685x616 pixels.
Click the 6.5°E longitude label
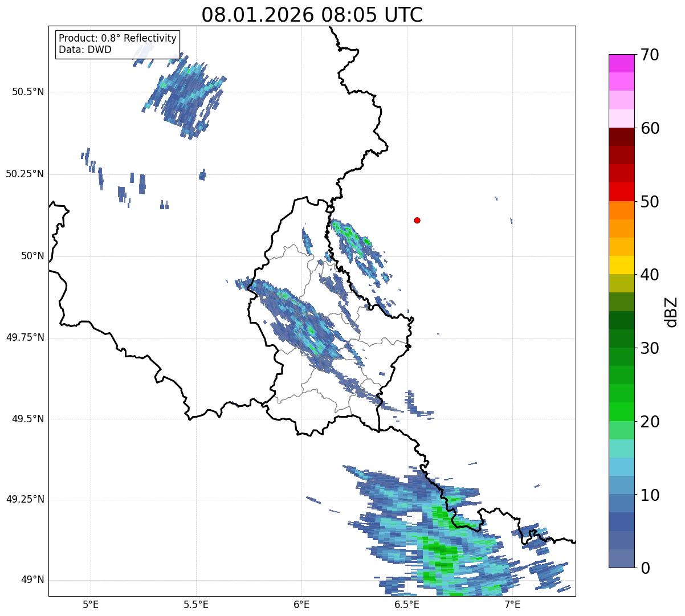[407, 604]
